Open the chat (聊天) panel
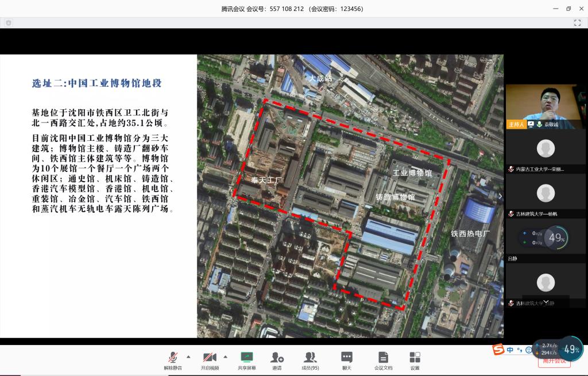 347,360
